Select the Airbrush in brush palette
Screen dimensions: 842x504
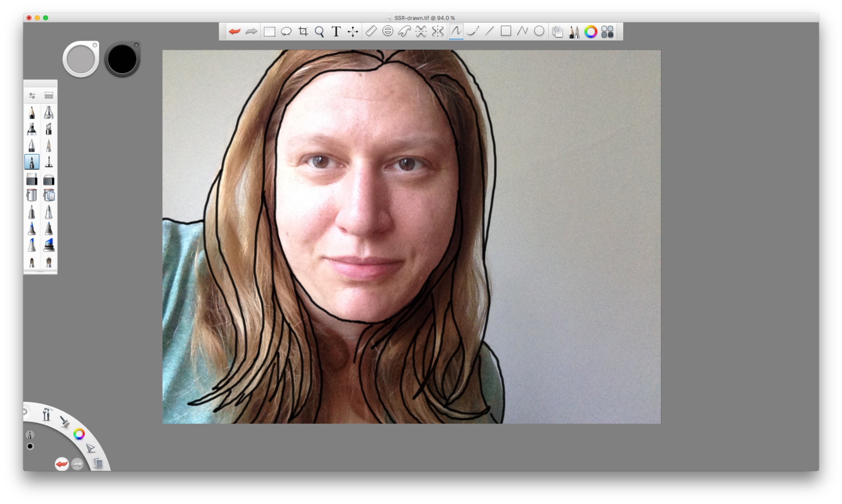point(49,112)
